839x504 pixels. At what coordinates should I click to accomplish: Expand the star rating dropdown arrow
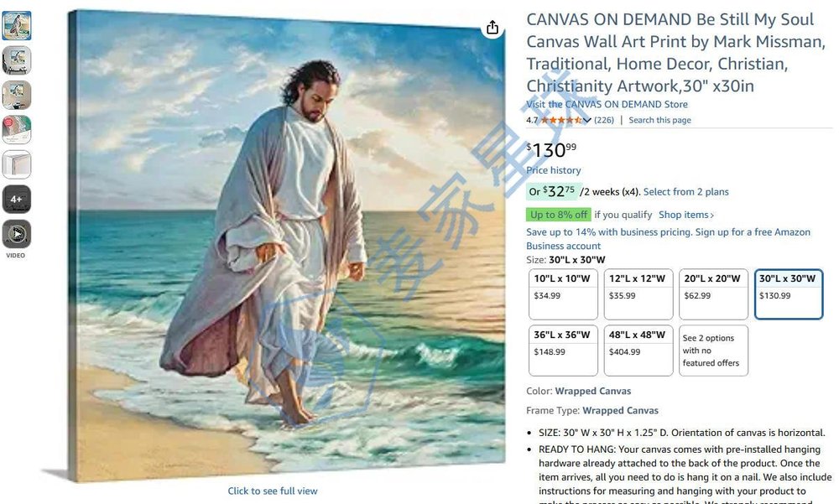point(587,121)
